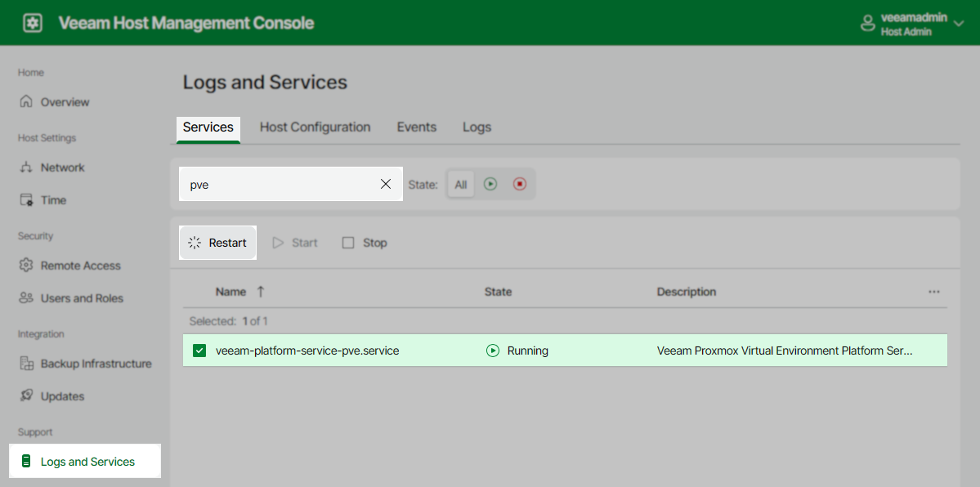Open Users and Roles icon

click(x=25, y=297)
